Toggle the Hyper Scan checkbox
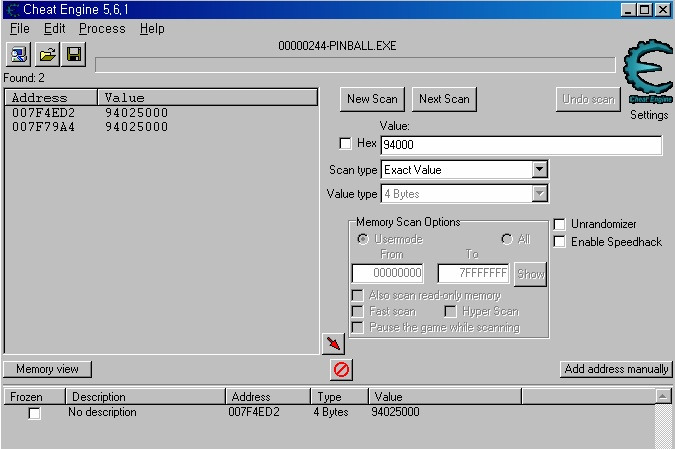Image resolution: width=675 pixels, height=449 pixels. tap(450, 311)
